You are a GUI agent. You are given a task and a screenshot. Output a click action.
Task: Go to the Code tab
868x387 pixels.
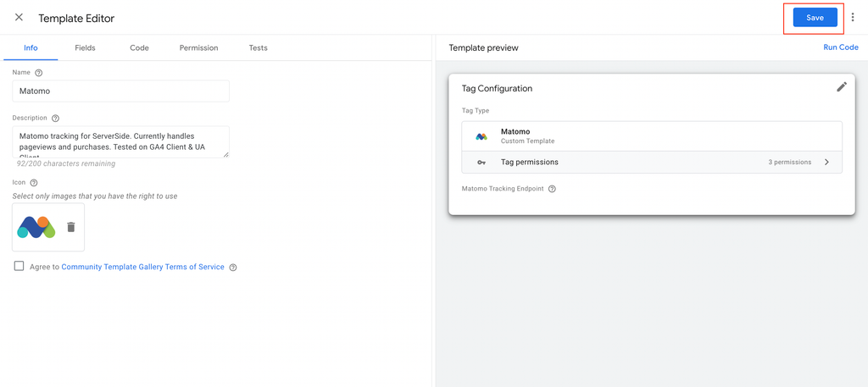click(140, 47)
